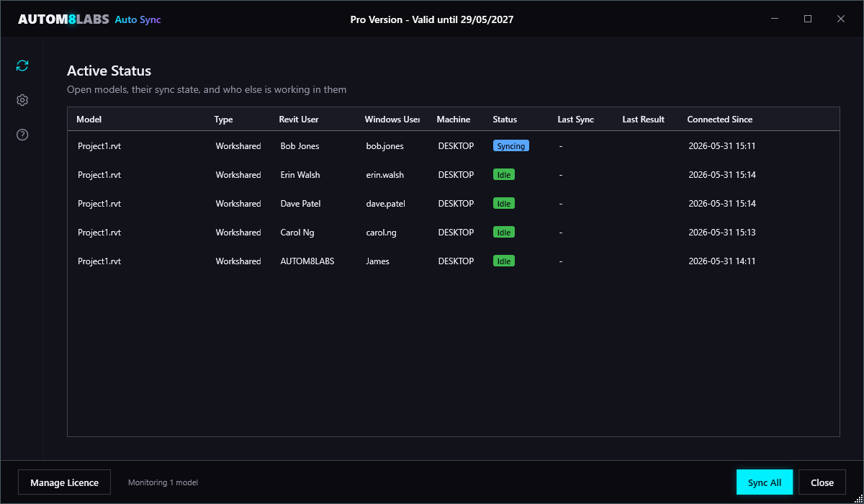This screenshot has height=504, width=864.
Task: Sort by the Revit User column header
Action: coord(299,120)
